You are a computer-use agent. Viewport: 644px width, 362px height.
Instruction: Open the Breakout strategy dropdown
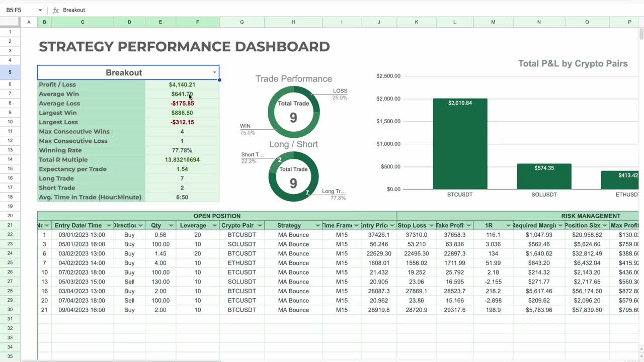tap(214, 72)
